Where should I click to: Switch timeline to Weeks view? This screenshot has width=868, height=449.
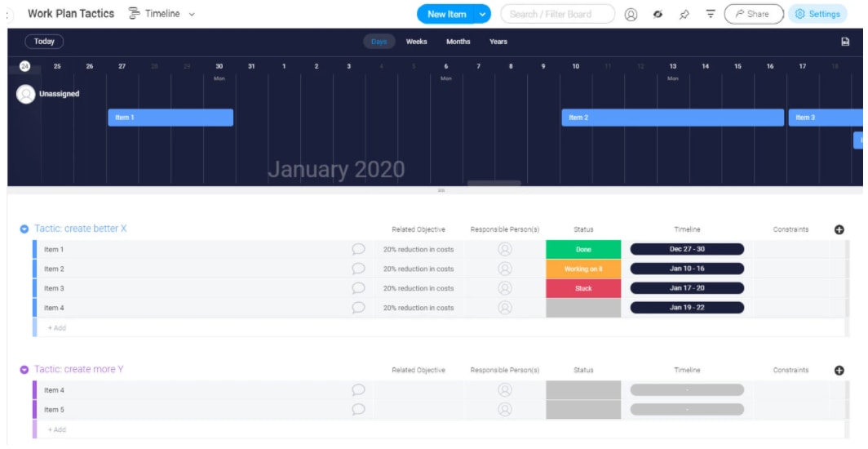(x=416, y=42)
